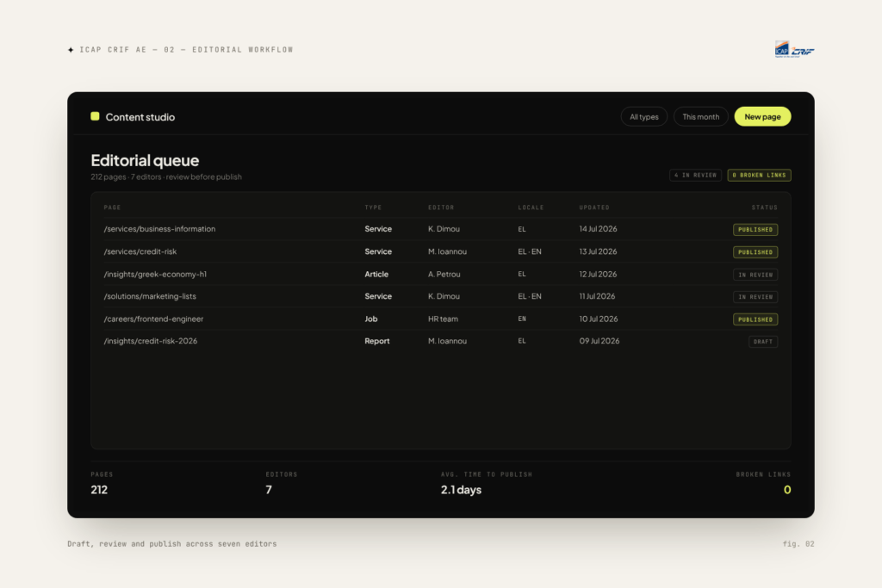Screen dimensions: 882x588
Task: Click EL · EN locale in credit-risk row
Action: 530,252
